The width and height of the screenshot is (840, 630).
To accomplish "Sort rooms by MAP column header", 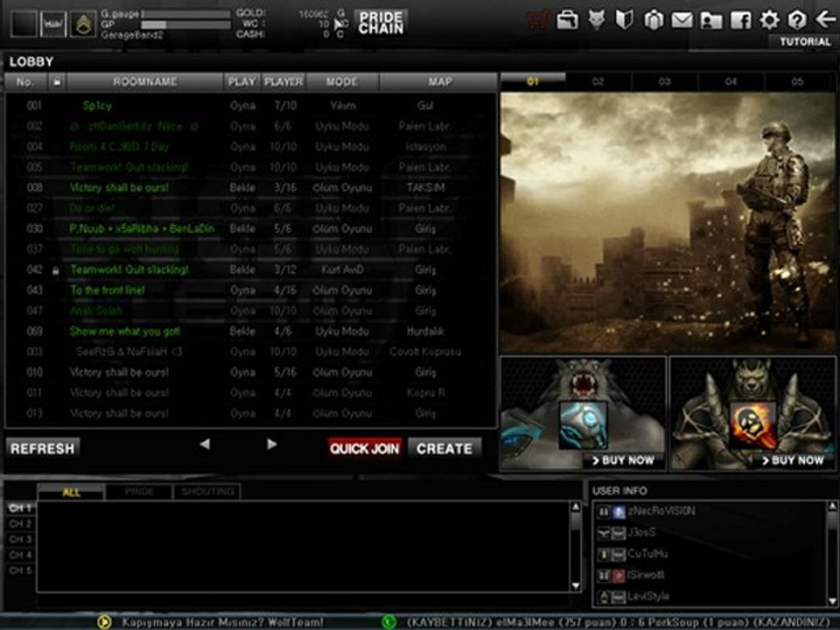I will pyautogui.click(x=439, y=81).
